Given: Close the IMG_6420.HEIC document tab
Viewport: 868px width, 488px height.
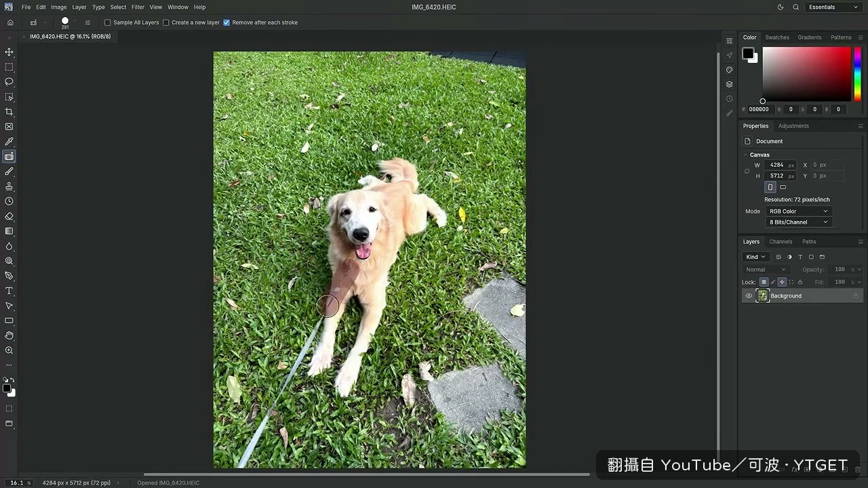Looking at the screenshot, I should 25,37.
